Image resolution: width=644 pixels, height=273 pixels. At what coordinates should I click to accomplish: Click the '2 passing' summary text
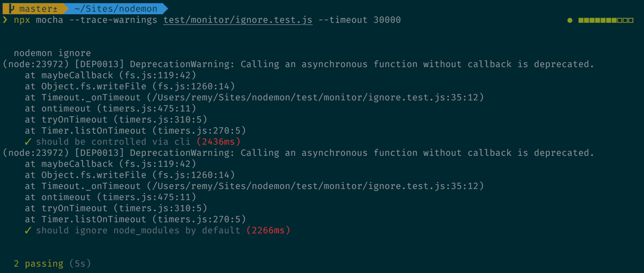(x=39, y=264)
